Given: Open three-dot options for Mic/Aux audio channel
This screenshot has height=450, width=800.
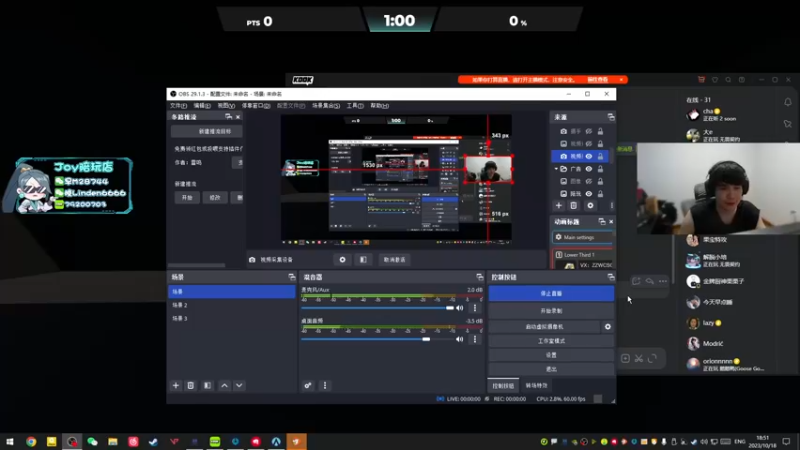Looking at the screenshot, I should [x=475, y=308].
